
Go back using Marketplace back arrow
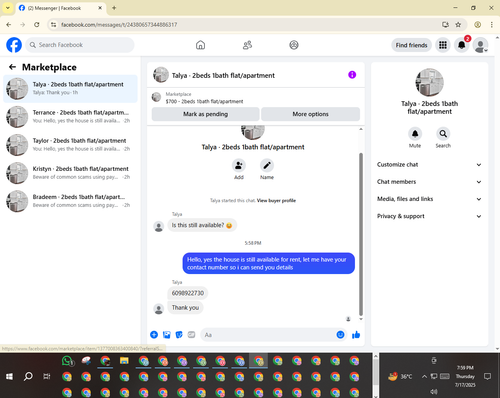coord(12,67)
